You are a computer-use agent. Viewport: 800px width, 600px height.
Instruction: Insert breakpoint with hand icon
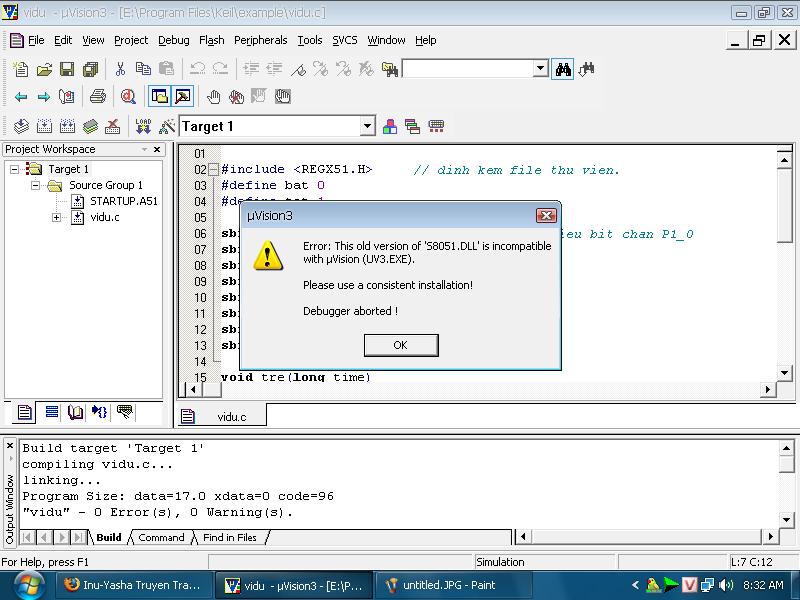pos(213,96)
